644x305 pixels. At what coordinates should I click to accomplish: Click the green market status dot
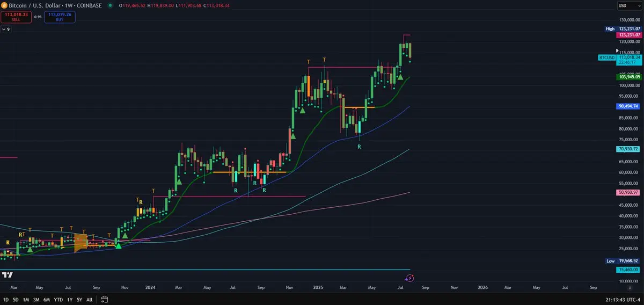111,5
